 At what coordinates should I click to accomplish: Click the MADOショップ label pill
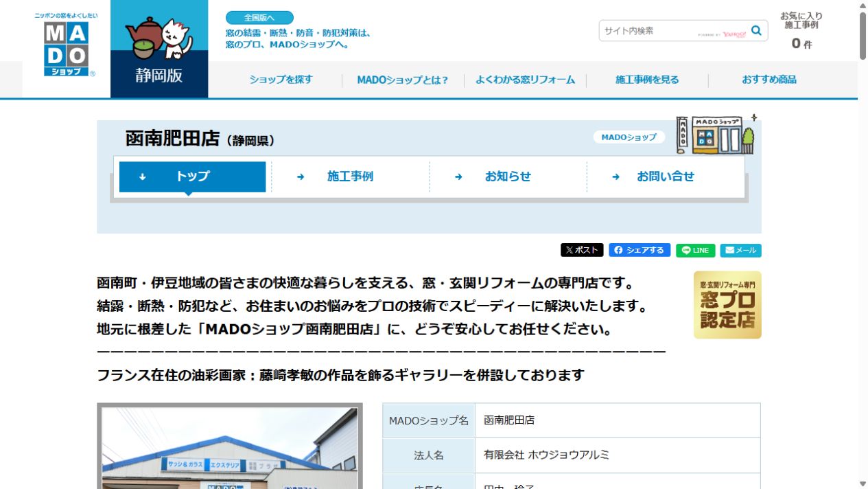pyautogui.click(x=629, y=137)
